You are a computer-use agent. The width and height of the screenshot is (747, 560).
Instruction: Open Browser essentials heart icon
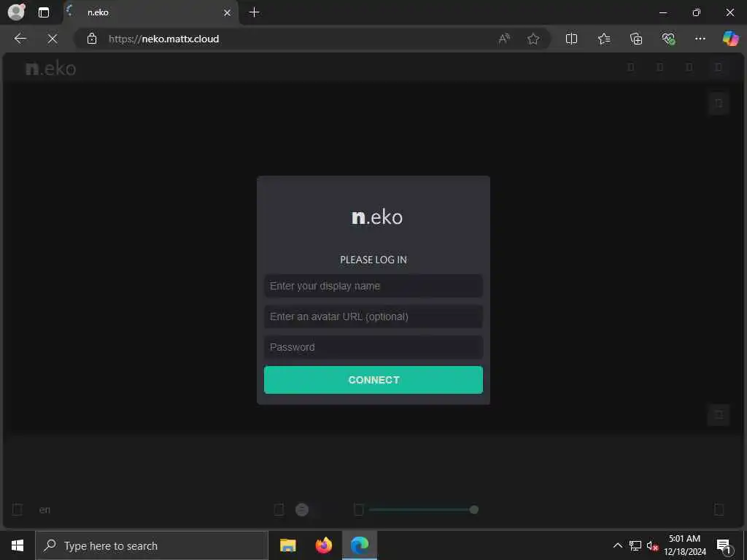tap(668, 39)
